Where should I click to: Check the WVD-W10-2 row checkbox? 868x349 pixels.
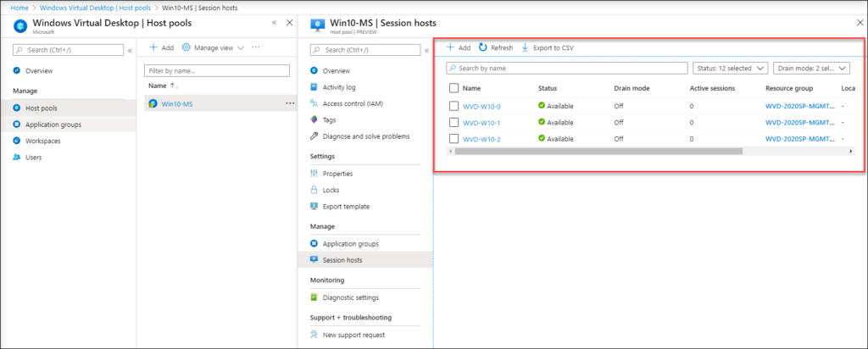click(x=454, y=140)
